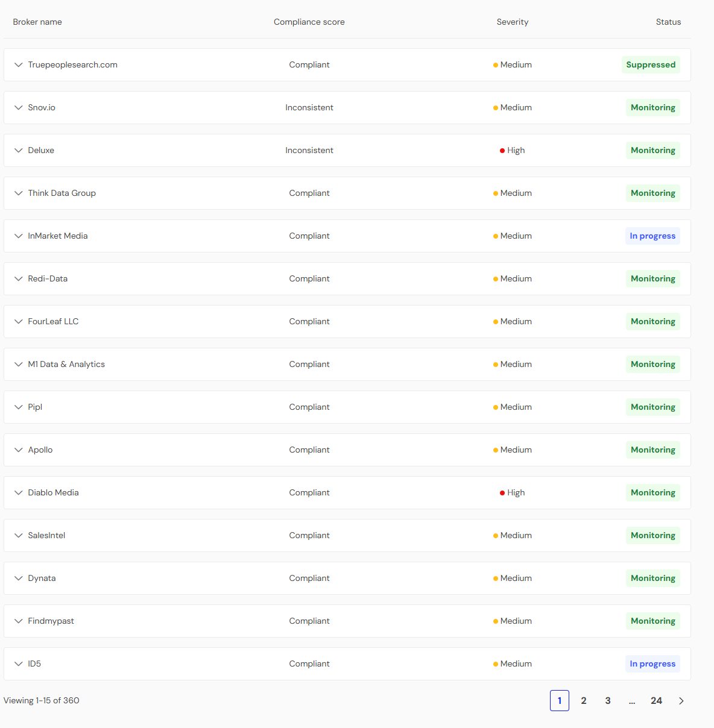Click the Monitoring badge in Findmypast row
Image resolution: width=714 pixels, height=728 pixels.
click(653, 621)
